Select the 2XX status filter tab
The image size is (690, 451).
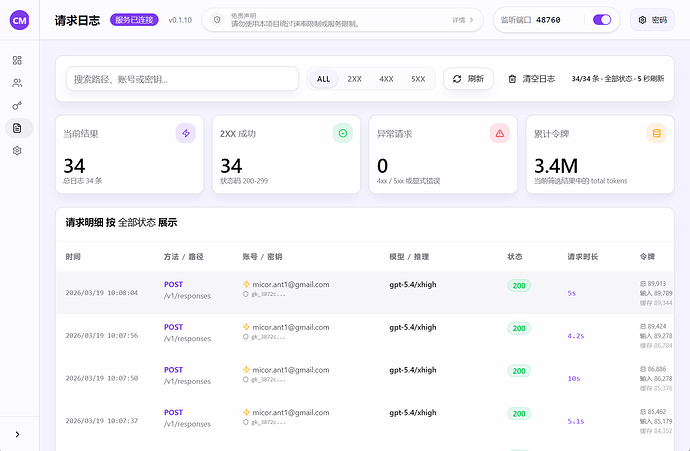(x=354, y=79)
